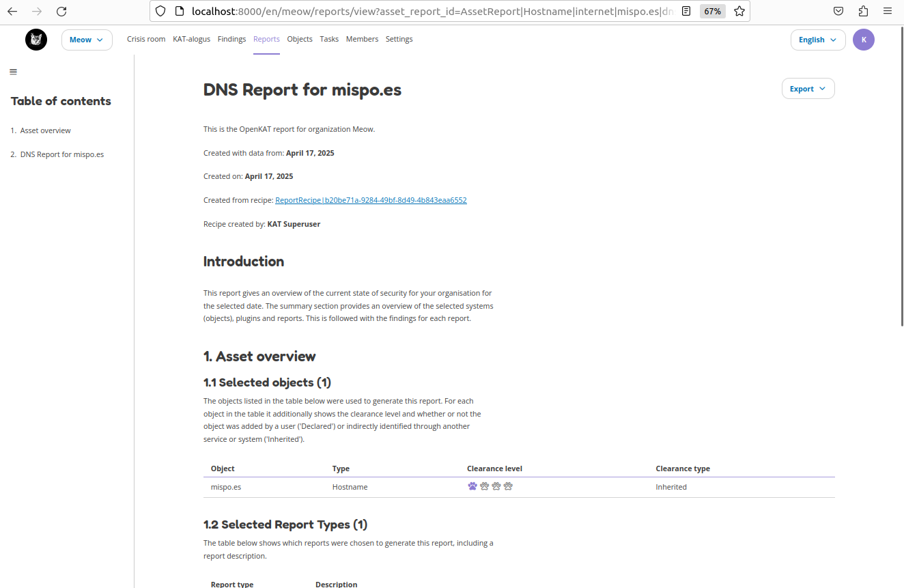This screenshot has height=588, width=904.
Task: Click the Hostname type cell
Action: coord(350,487)
